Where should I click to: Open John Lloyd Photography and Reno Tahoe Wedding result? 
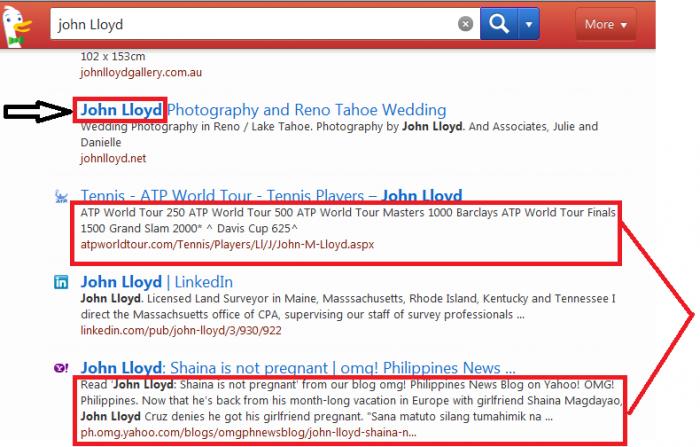point(263,110)
